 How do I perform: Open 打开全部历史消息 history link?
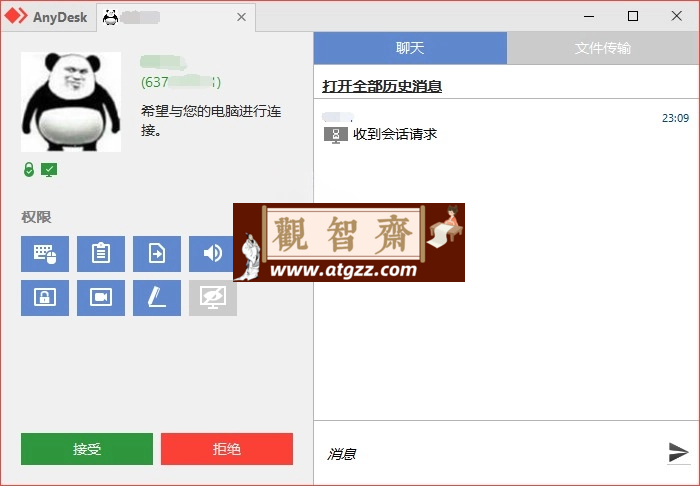(x=382, y=86)
